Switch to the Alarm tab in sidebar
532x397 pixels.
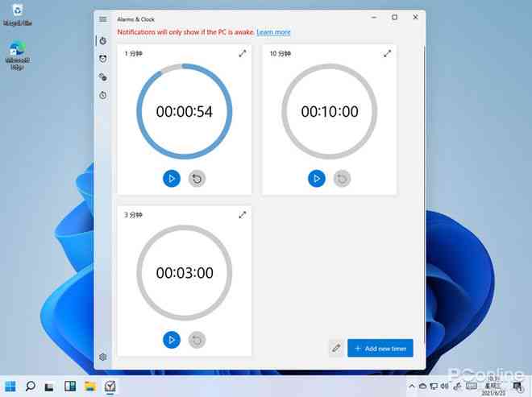[x=103, y=59]
